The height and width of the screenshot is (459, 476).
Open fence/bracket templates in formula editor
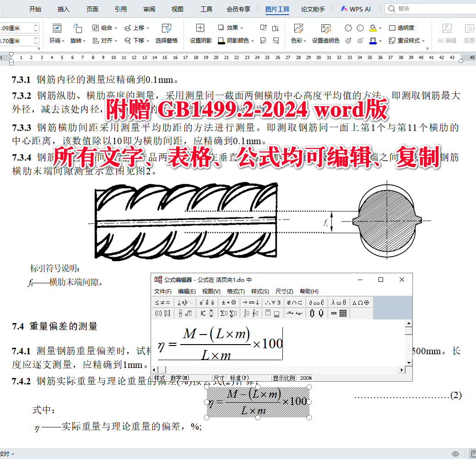tap(163, 313)
